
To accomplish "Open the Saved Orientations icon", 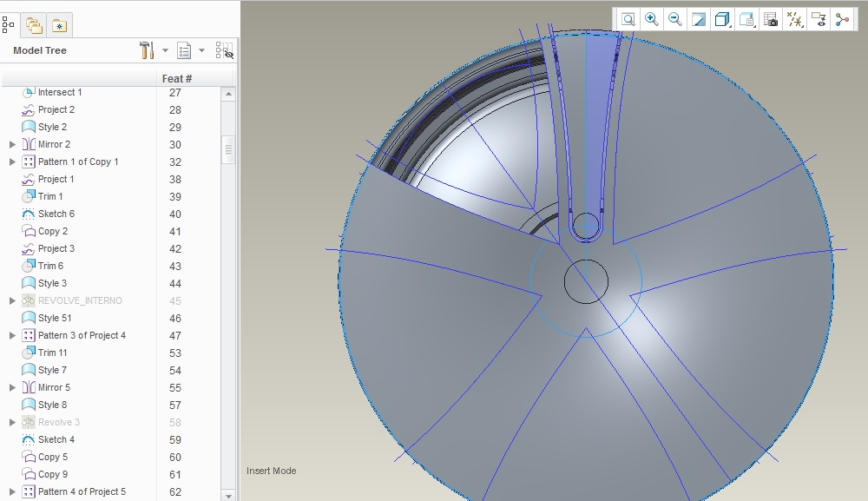I will (x=746, y=20).
